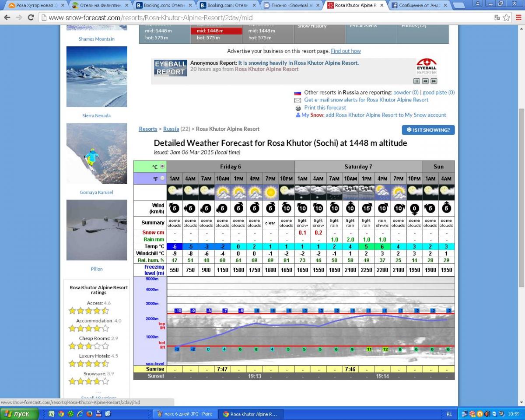Viewport: 525px width, 420px height.
Task: Open the Pilion snowy photo thumbnail
Action: [97, 230]
